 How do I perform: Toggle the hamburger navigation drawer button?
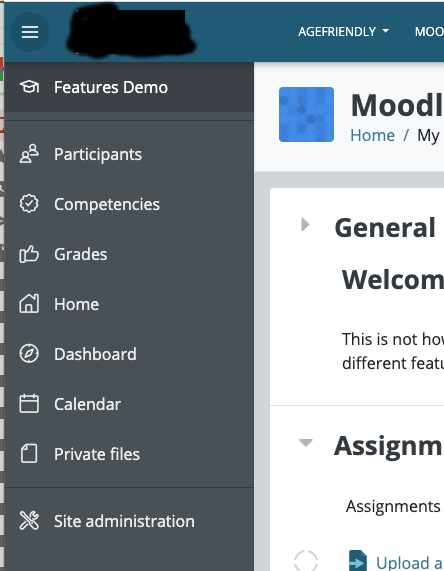(30, 32)
